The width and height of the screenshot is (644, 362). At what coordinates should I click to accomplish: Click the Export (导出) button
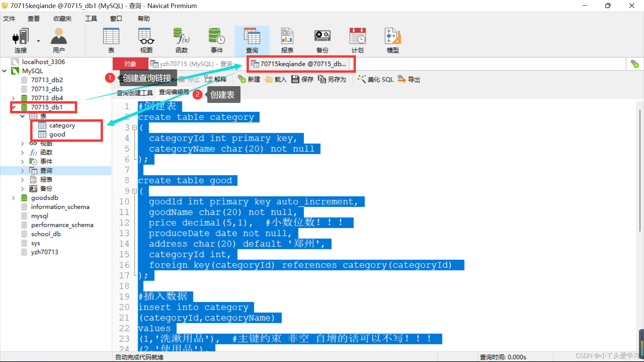point(409,79)
